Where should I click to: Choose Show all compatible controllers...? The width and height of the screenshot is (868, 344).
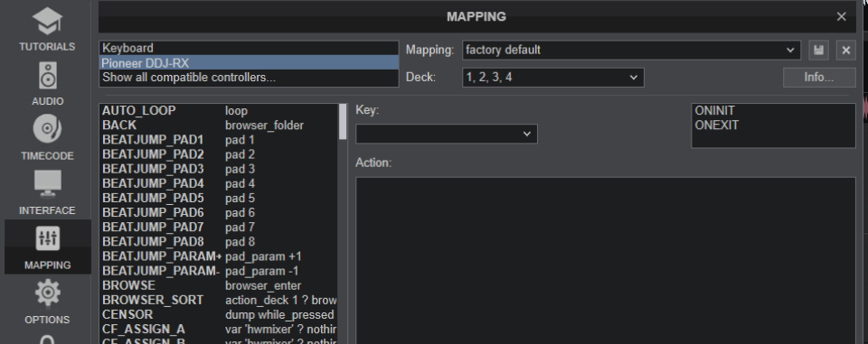point(249,78)
